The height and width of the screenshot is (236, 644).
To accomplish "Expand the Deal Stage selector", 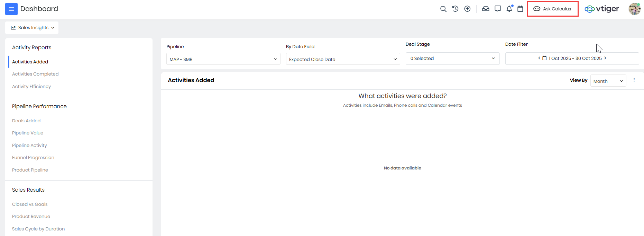I will [452, 59].
